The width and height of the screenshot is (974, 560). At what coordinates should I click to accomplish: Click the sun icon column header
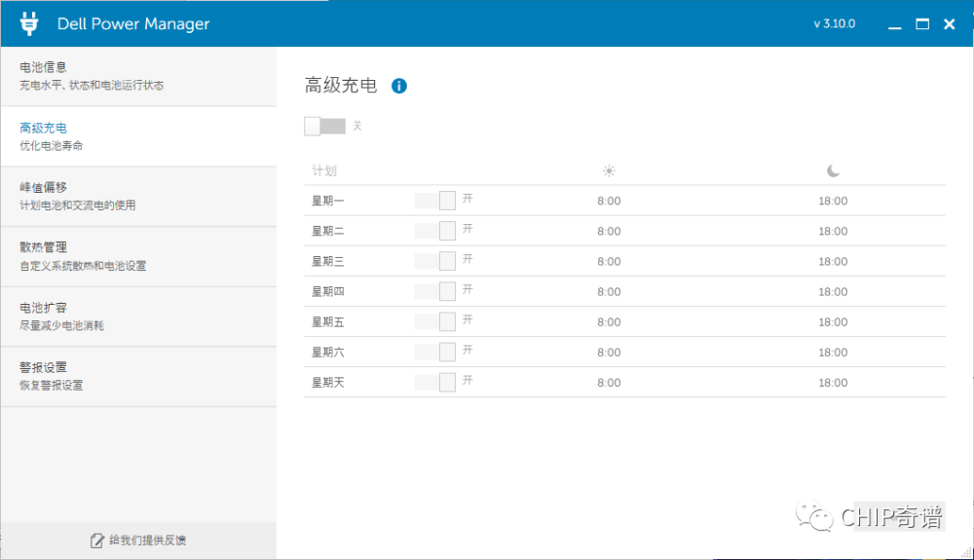click(609, 170)
